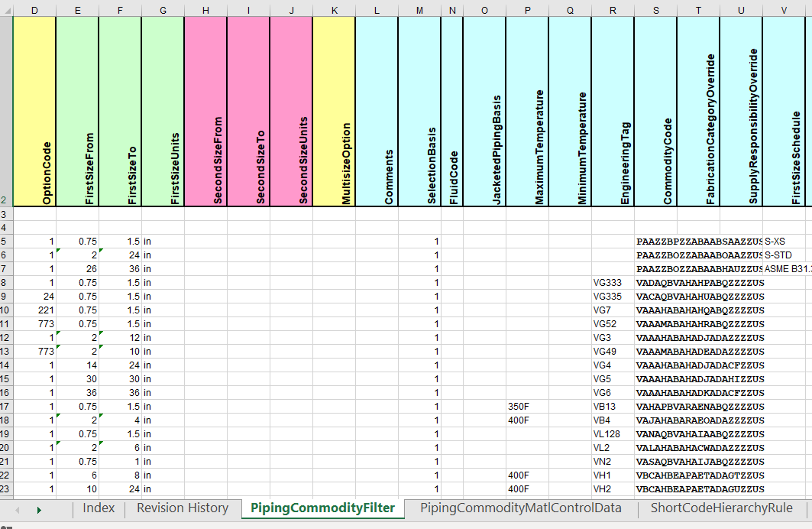Click the FirstSizeSchedule header cell
Image resolution: width=812 pixels, height=529 pixels.
[x=784, y=112]
